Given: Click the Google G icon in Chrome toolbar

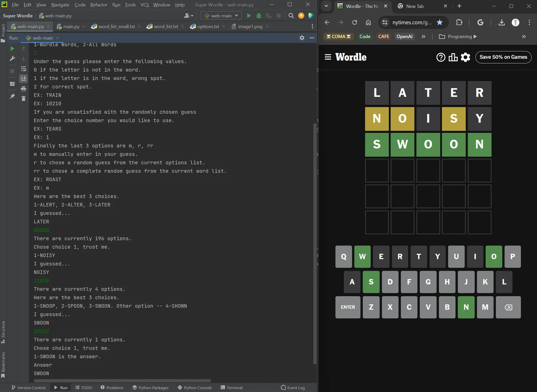Looking at the screenshot, I should (x=480, y=22).
